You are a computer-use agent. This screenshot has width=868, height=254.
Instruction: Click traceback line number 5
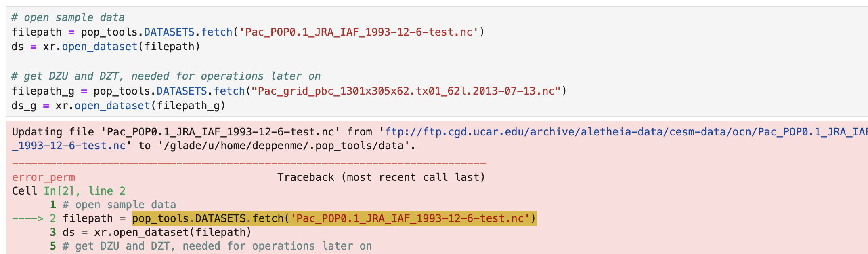53,246
